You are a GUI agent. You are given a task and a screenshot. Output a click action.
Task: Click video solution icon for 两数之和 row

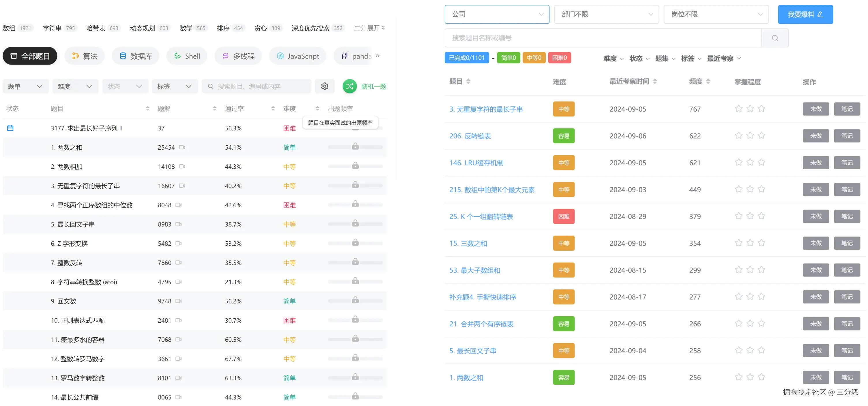[x=182, y=147]
